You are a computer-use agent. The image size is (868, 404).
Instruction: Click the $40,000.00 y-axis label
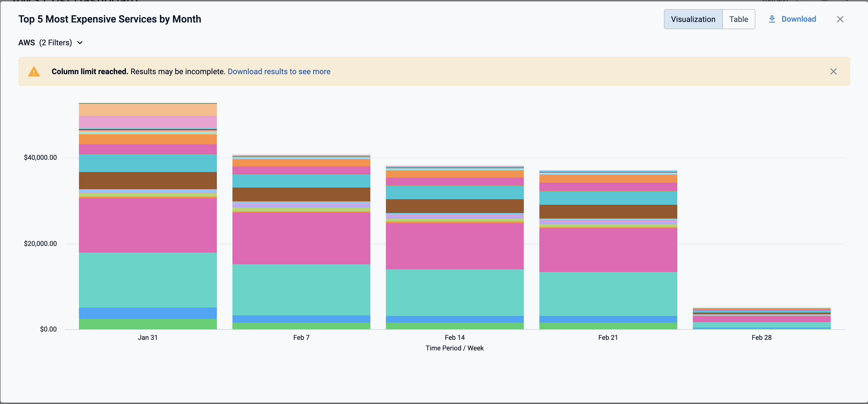point(40,158)
